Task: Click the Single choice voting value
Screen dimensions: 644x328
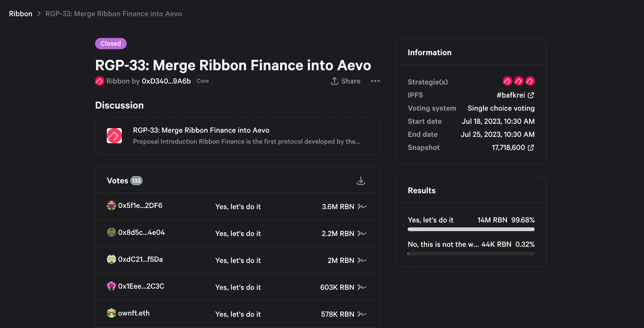Action: point(501,108)
